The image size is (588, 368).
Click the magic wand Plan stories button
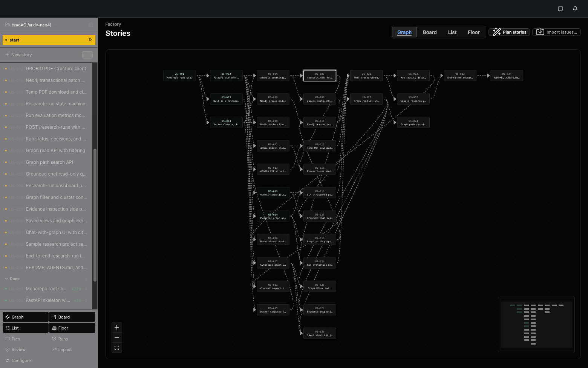point(509,32)
